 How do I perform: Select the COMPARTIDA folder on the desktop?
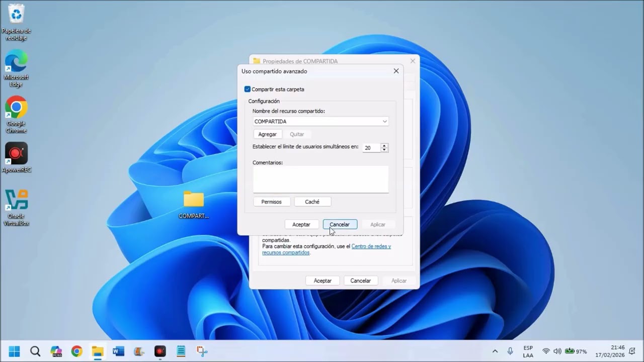pyautogui.click(x=194, y=205)
